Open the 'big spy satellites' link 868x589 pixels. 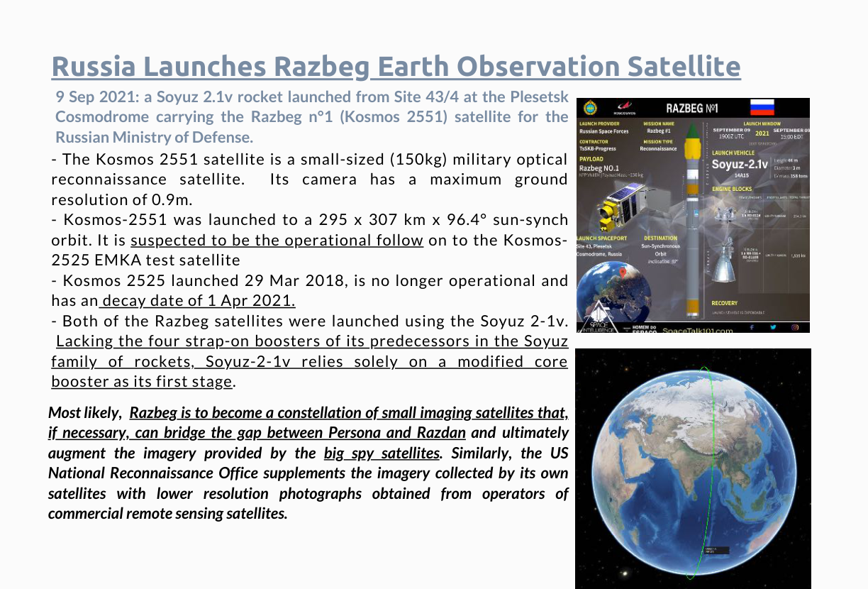tap(382, 453)
